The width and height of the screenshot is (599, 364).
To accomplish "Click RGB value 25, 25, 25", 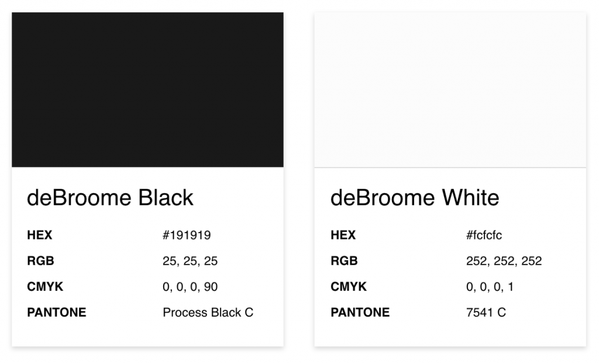I will point(190,261).
